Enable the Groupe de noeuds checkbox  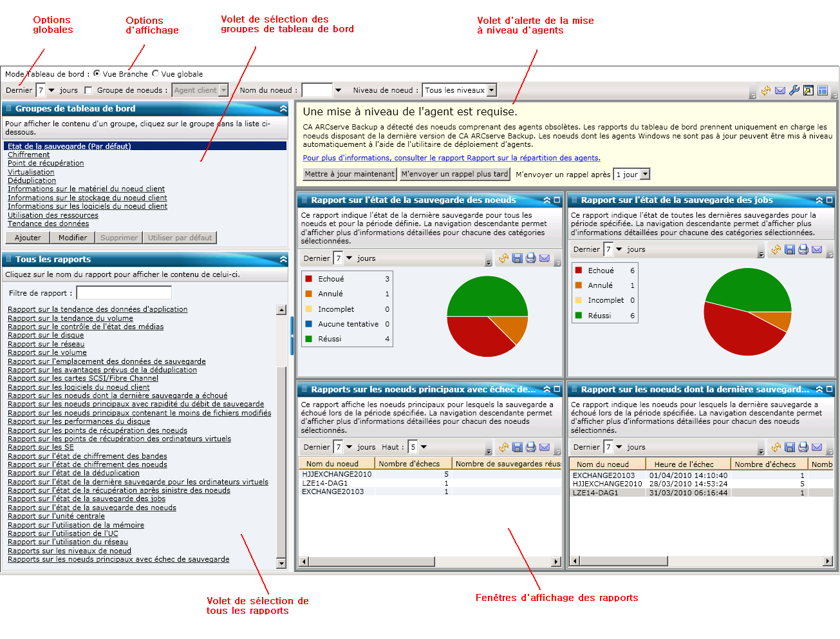pos(89,91)
